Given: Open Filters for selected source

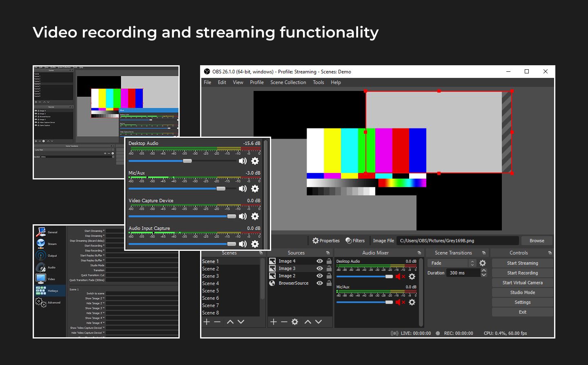Looking at the screenshot, I should pyautogui.click(x=355, y=241).
